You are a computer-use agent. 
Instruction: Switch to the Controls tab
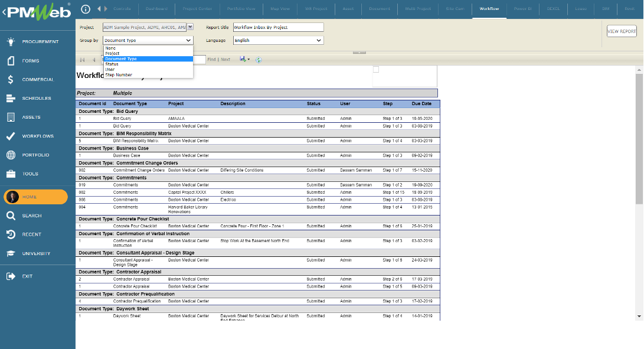click(x=122, y=9)
